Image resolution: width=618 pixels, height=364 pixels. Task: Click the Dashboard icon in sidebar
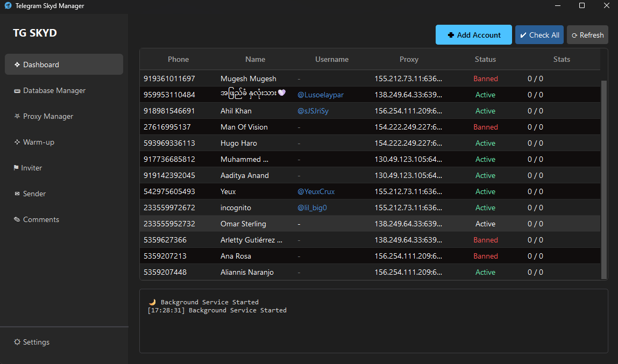[18, 65]
